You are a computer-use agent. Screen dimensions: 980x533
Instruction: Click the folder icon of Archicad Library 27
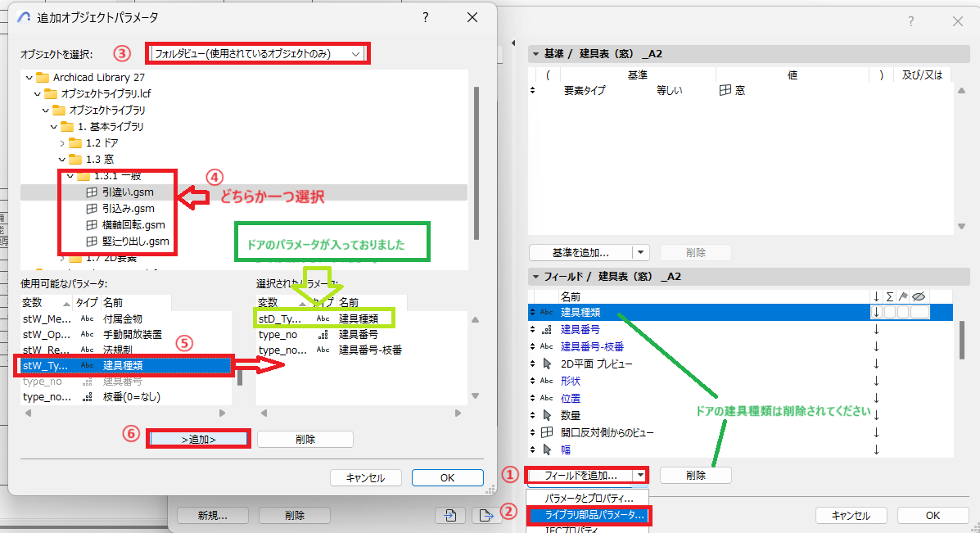[x=43, y=78]
